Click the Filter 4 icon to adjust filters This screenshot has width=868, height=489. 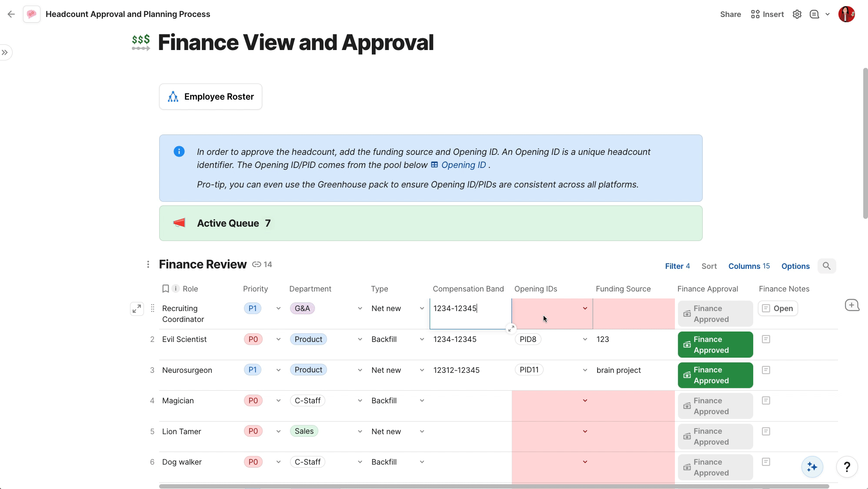678,266
